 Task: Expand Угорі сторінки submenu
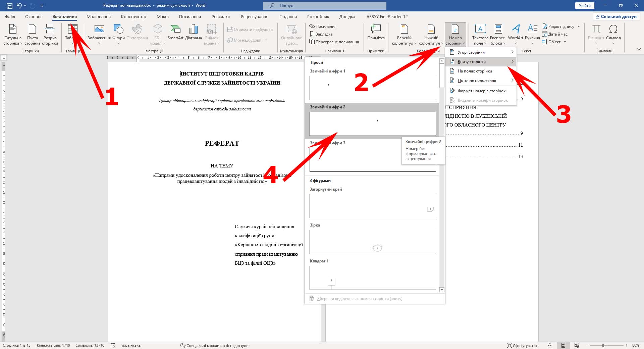pos(481,52)
